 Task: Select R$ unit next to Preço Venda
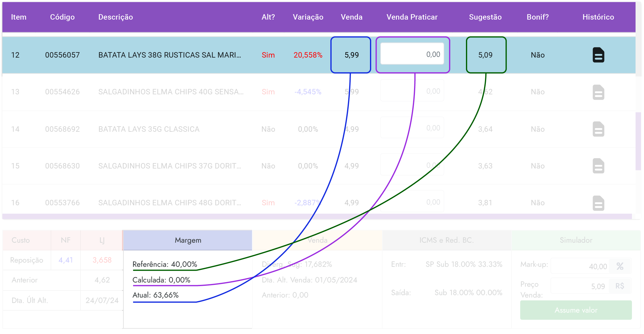click(x=620, y=286)
